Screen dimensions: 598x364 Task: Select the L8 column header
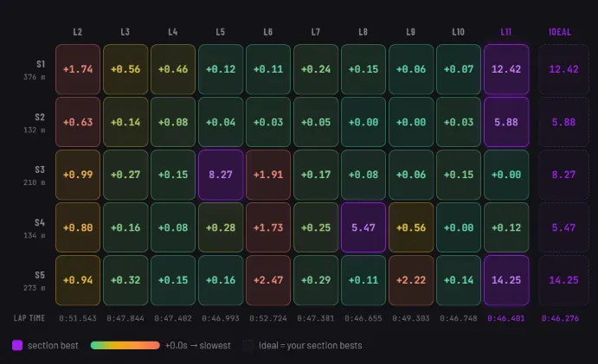coord(363,32)
